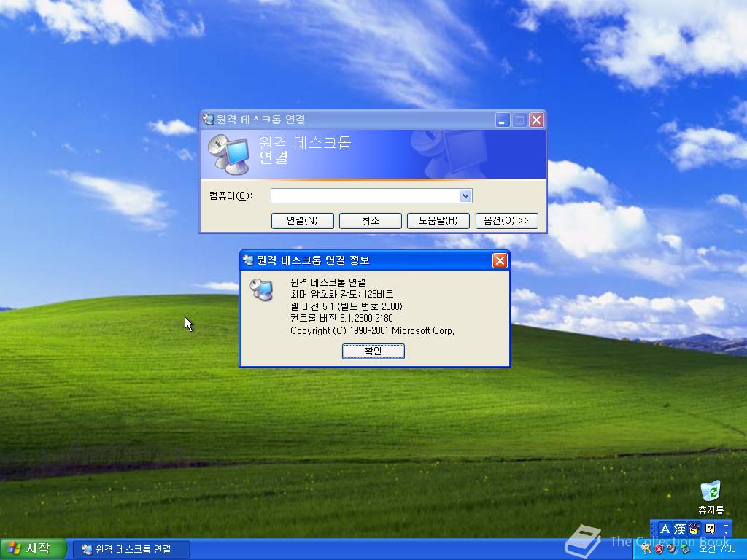Click the Copyright (C) 1998-2001 Microsoft Corp. line
The image size is (747, 560).
coord(372,330)
